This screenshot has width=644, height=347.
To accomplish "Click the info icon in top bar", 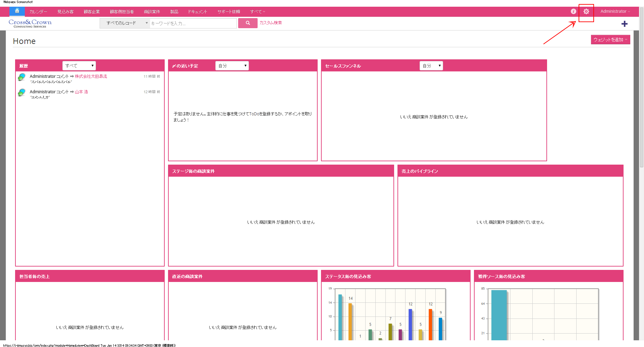I will click(x=573, y=11).
